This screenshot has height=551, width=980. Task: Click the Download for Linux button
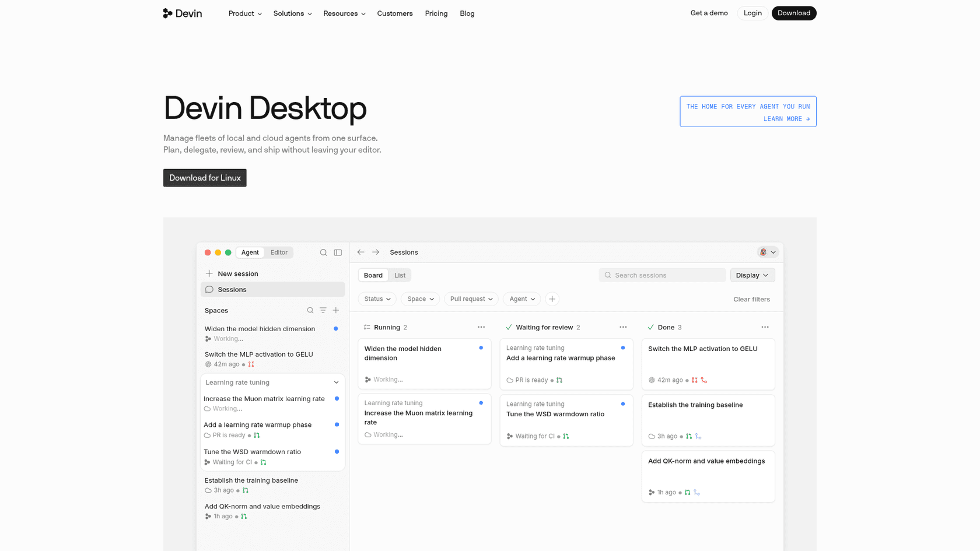click(205, 178)
